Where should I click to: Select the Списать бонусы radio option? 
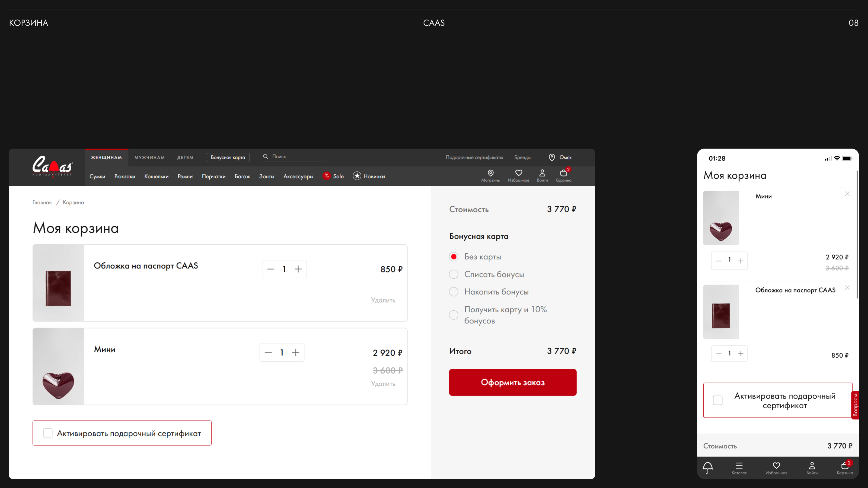click(454, 274)
